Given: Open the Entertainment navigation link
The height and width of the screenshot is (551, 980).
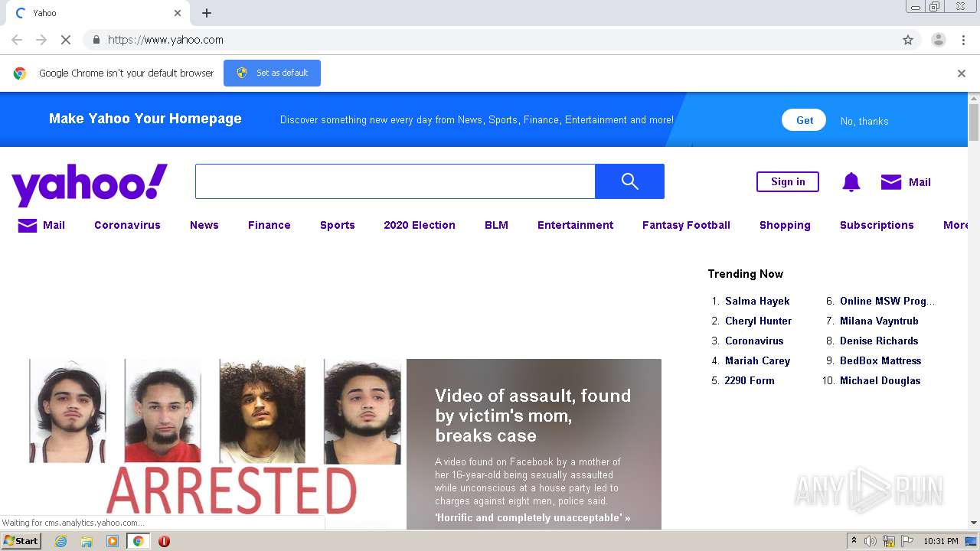Looking at the screenshot, I should 575,225.
